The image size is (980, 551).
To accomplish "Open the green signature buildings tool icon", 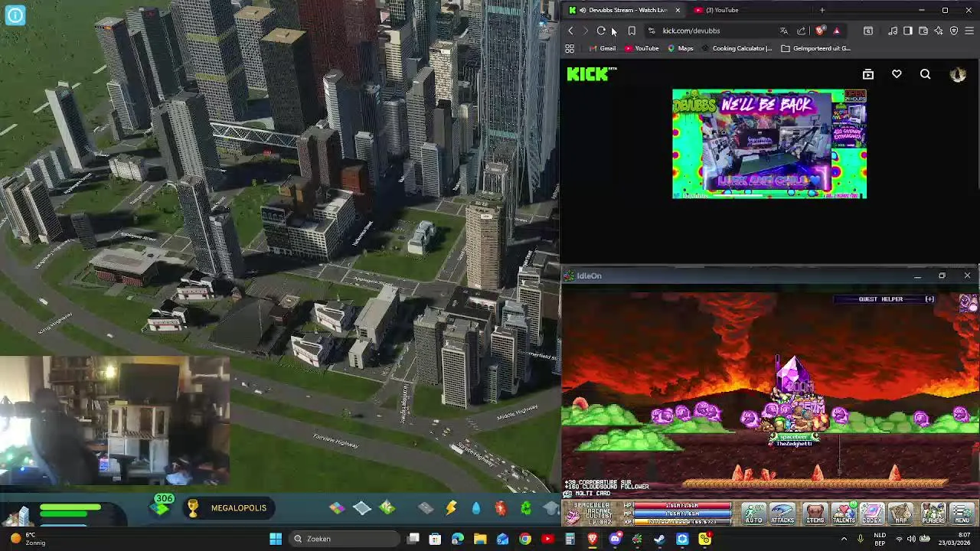I will [387, 508].
